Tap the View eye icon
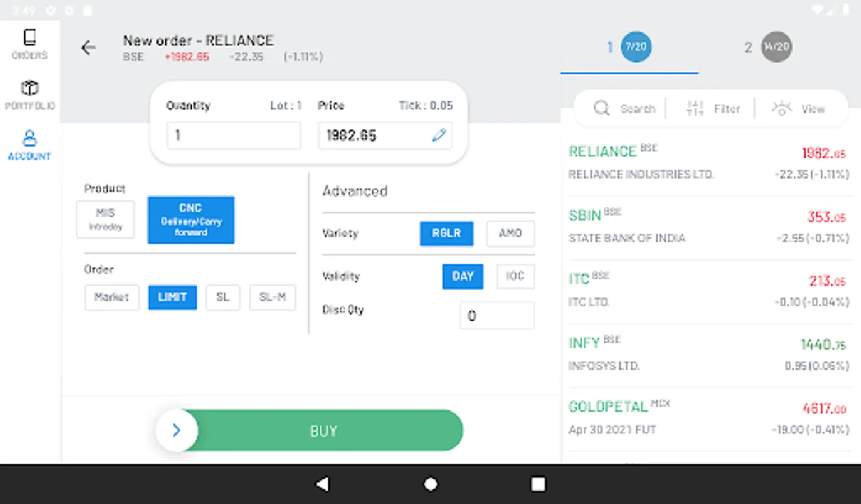861x504 pixels. 782,108
